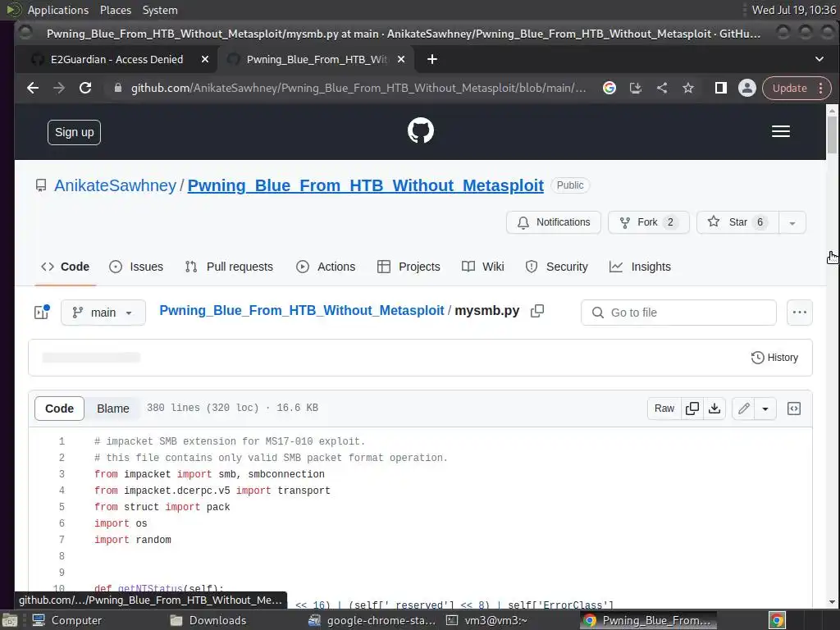Switch to Downloads window in taskbar

(208, 620)
